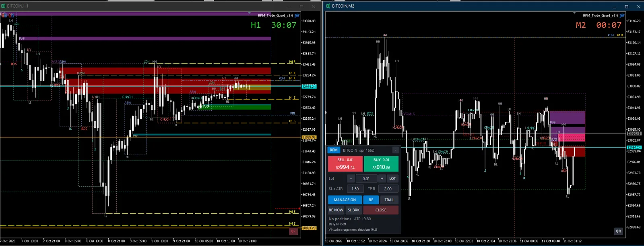Screen dimensions: 644x246
Task: Close the BITCOIN,H1 chart window
Action: (x=314, y=6)
